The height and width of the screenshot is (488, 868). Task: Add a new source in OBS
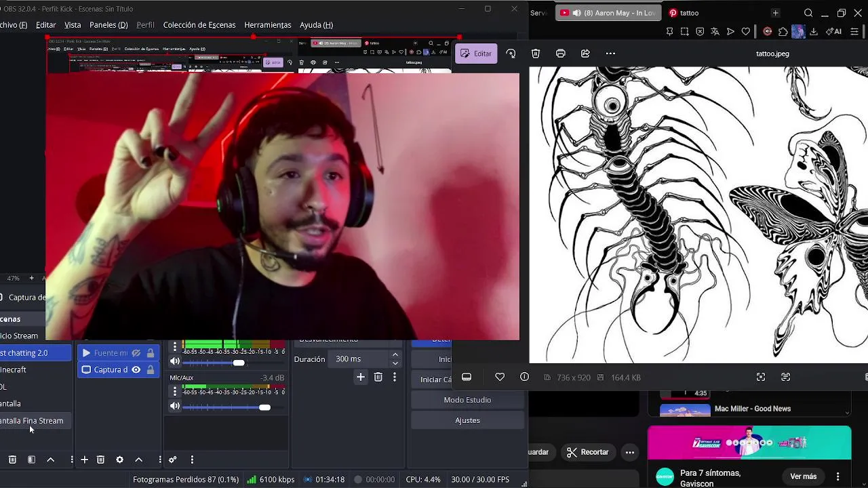tap(84, 460)
